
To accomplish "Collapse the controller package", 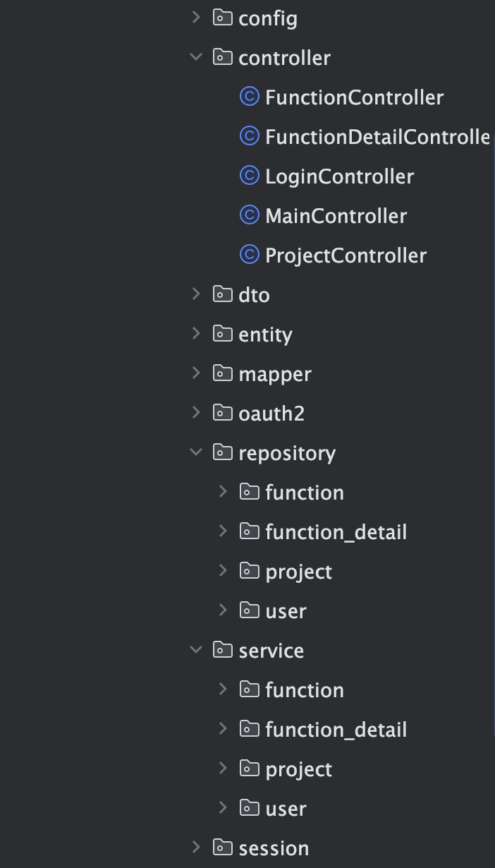I will pyautogui.click(x=196, y=57).
